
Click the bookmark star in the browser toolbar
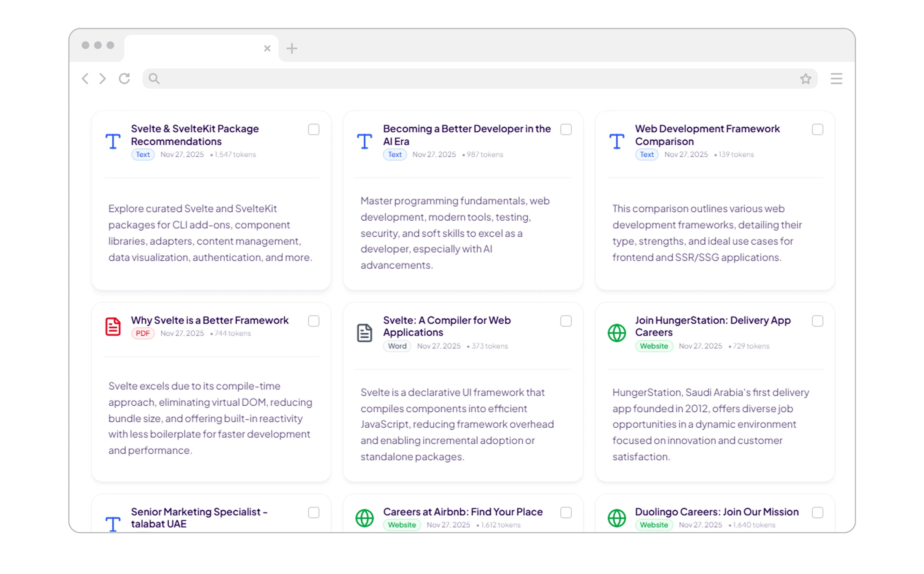805,79
